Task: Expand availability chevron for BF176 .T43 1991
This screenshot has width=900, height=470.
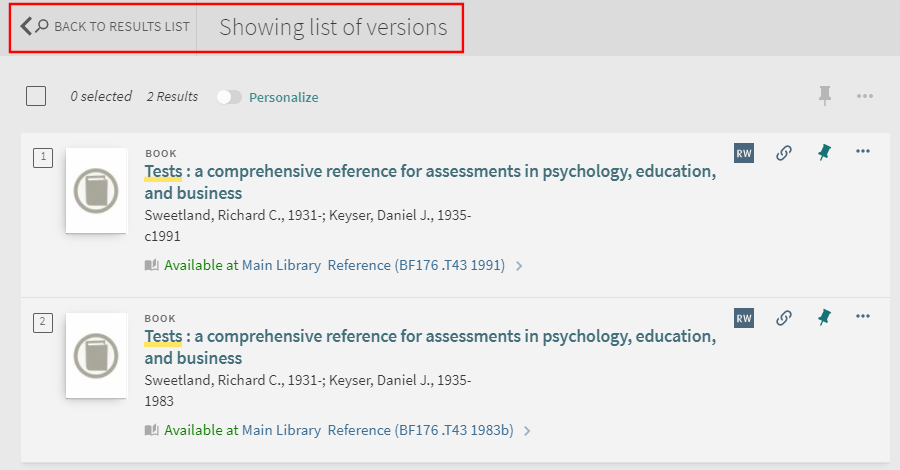Action: (x=519, y=266)
